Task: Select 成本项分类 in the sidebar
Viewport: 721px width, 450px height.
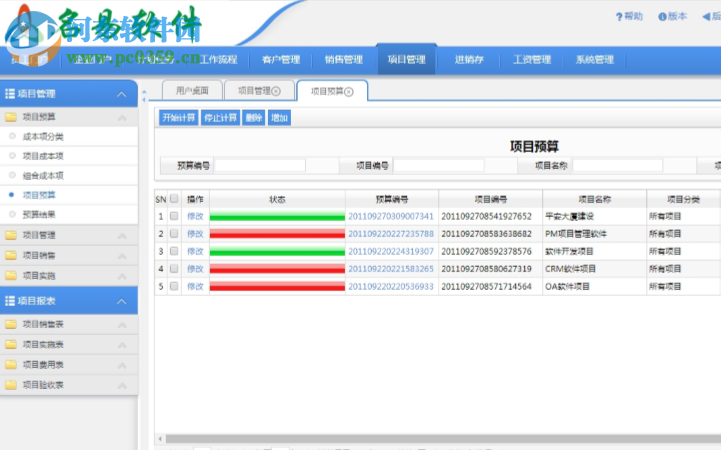Action: click(x=43, y=137)
